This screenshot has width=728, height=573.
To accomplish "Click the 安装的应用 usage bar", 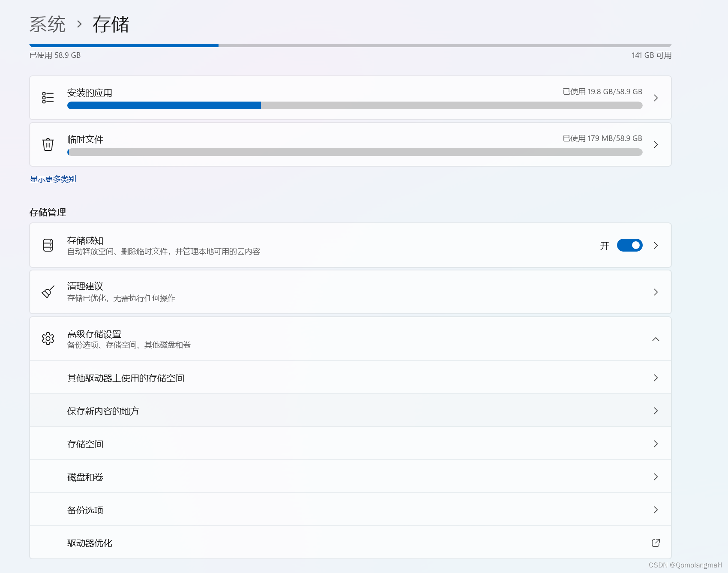I will click(x=355, y=105).
